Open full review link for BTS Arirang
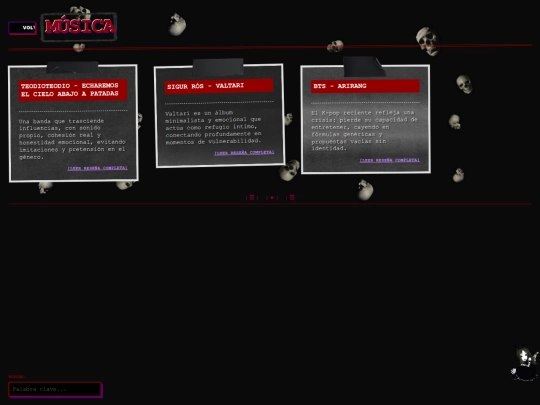This screenshot has height=405, width=540. click(x=390, y=160)
